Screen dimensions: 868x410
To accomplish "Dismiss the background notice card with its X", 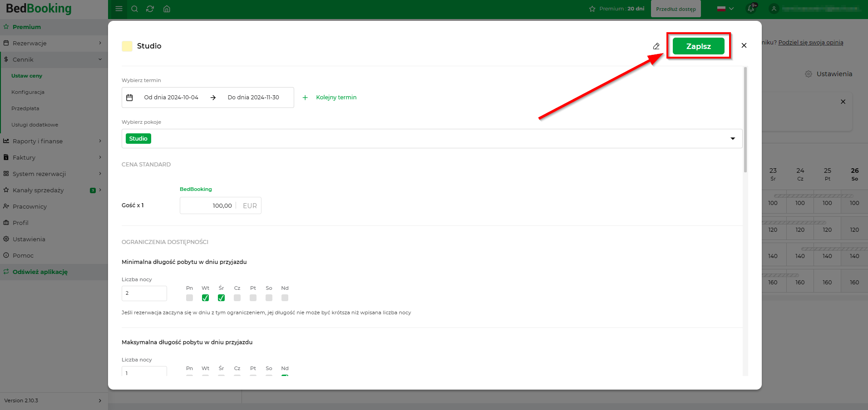I will click(843, 102).
